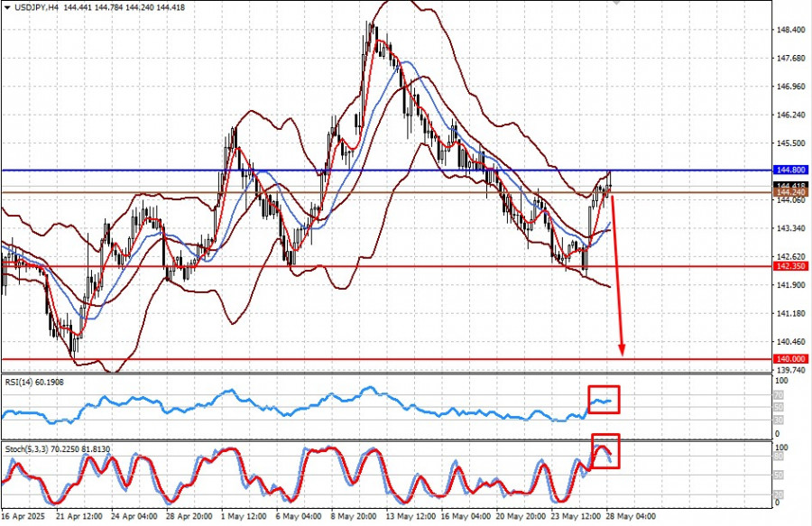Click the 8 May 20:00 time label

click(353, 517)
